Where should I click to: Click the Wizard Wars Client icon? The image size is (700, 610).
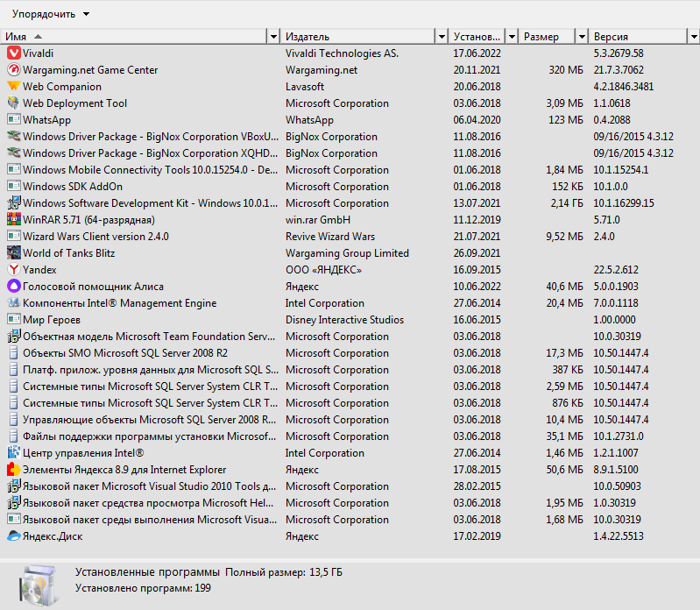coord(14,237)
